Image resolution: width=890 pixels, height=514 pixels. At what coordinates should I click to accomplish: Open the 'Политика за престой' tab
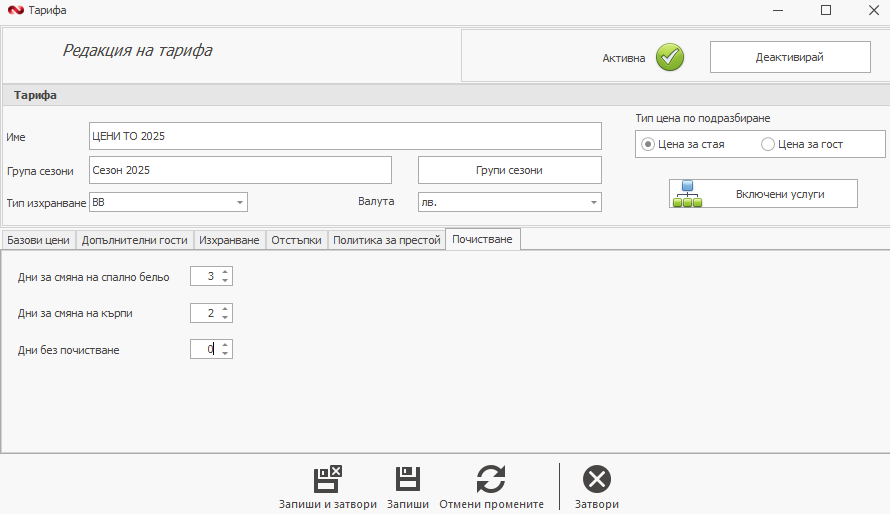click(386, 240)
